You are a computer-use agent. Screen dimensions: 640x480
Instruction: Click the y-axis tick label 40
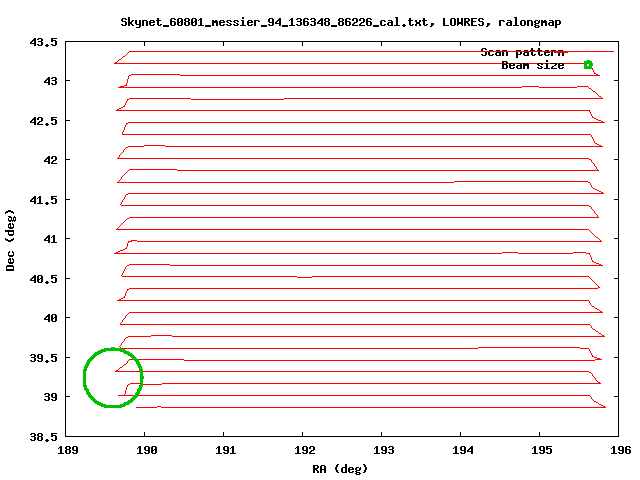pos(51,318)
